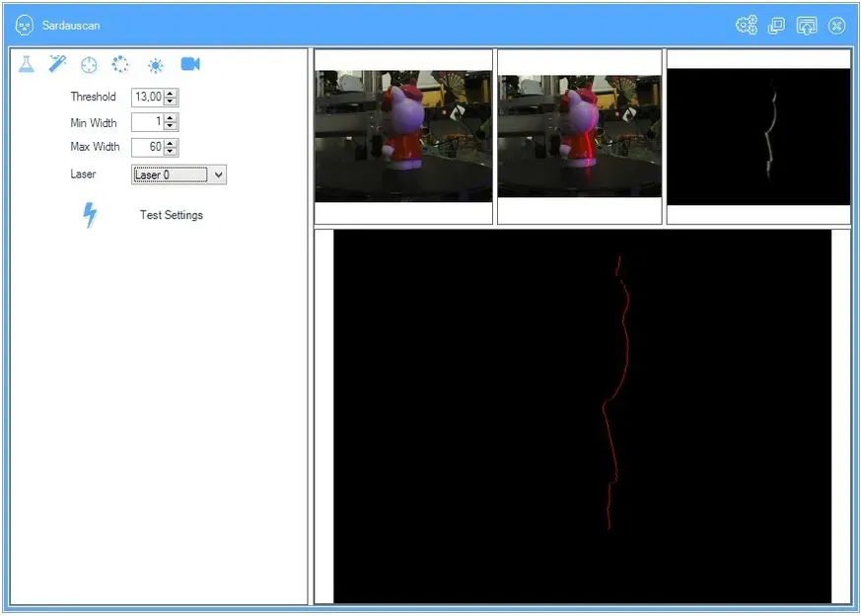This screenshot has width=861, height=616.
Task: Click the export window icon in title bar
Action: [x=807, y=25]
